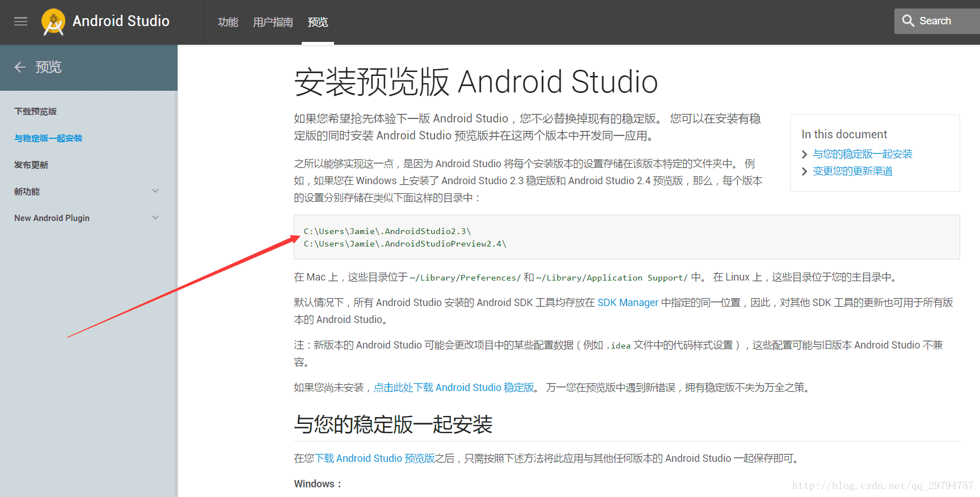
Task: Go back using the arrow beside 预览
Action: tap(20, 67)
